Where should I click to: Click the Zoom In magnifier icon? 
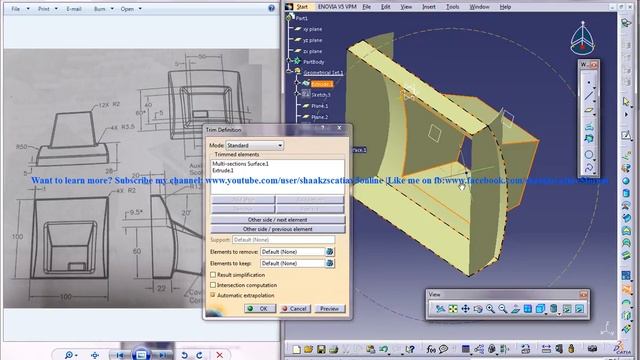coord(490,309)
